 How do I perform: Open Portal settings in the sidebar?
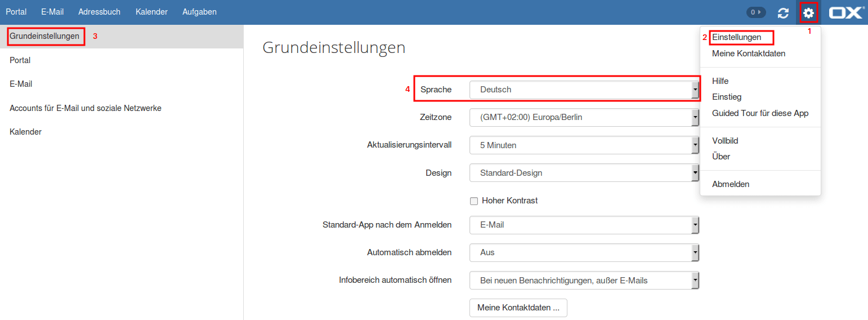(20, 60)
